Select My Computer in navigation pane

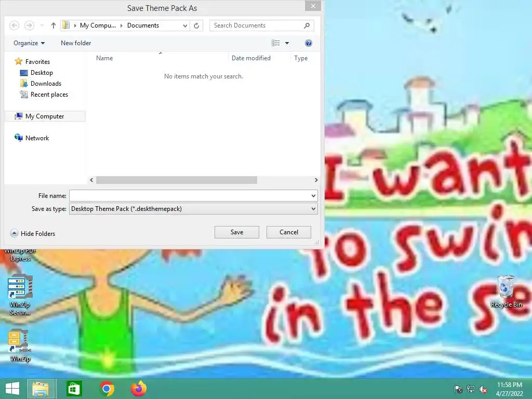(x=45, y=116)
